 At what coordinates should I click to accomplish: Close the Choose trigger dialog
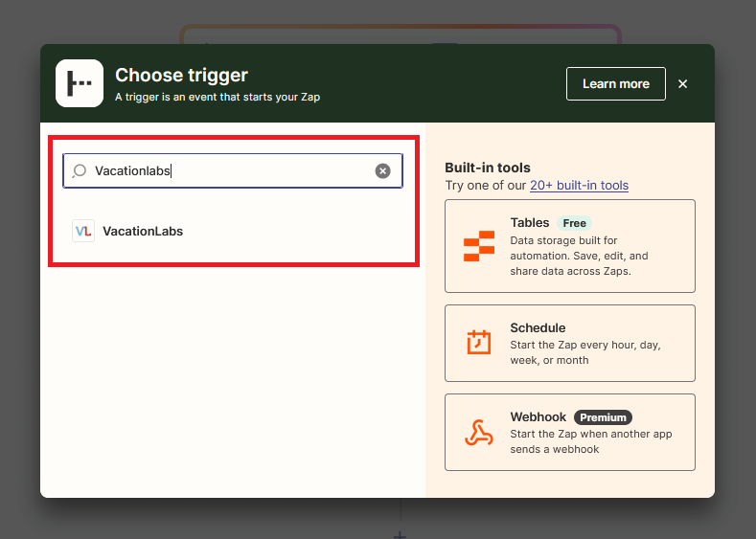point(682,84)
